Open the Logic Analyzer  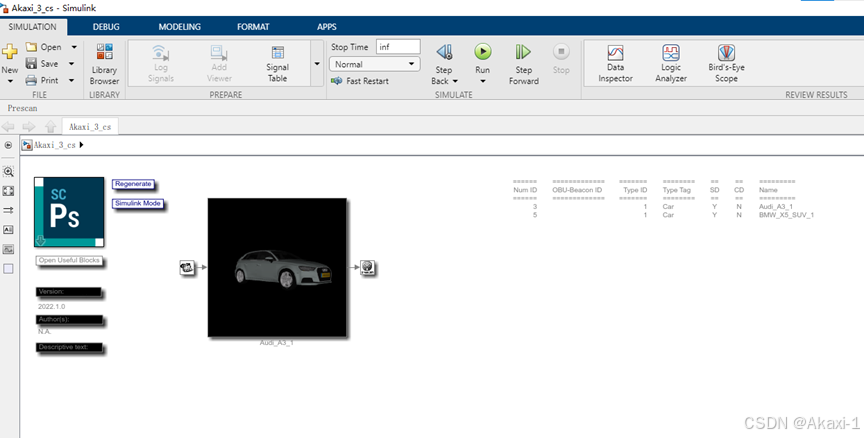pyautogui.click(x=671, y=63)
